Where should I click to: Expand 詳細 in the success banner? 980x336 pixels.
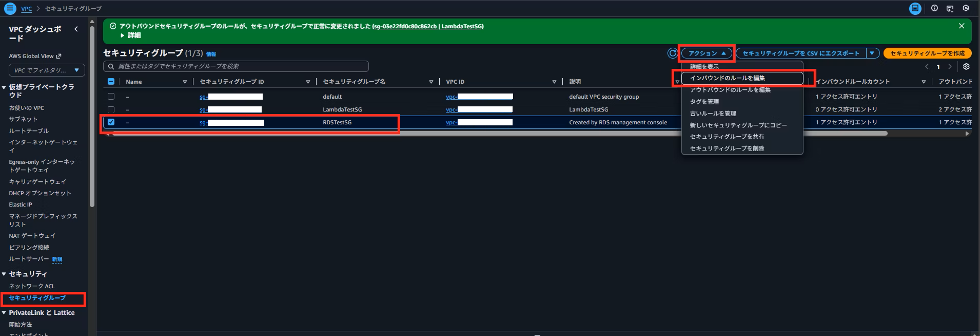131,35
